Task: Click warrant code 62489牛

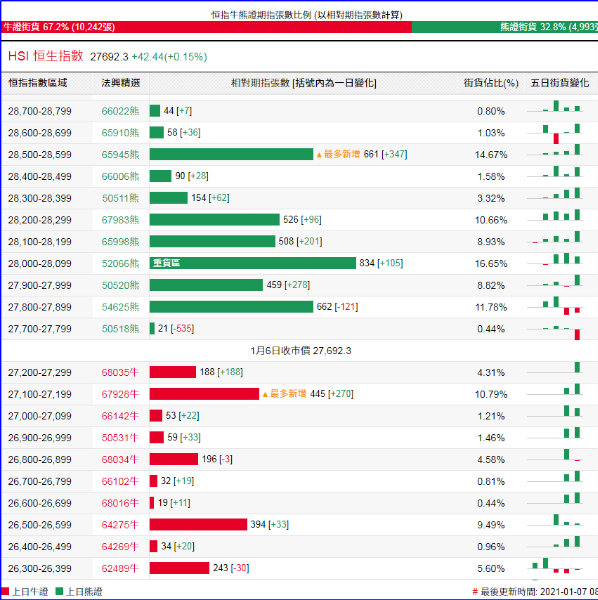Action: (119, 569)
